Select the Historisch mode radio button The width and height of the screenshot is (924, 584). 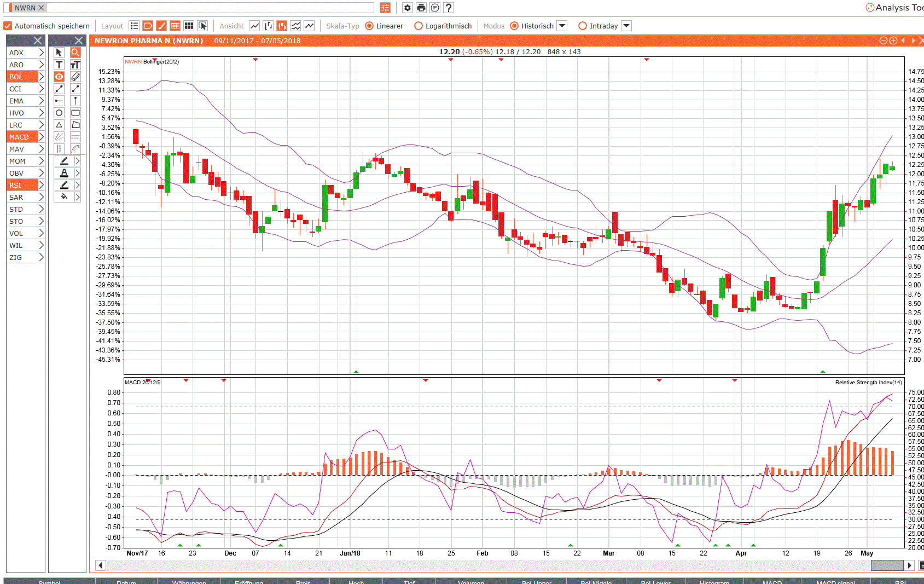(x=514, y=26)
